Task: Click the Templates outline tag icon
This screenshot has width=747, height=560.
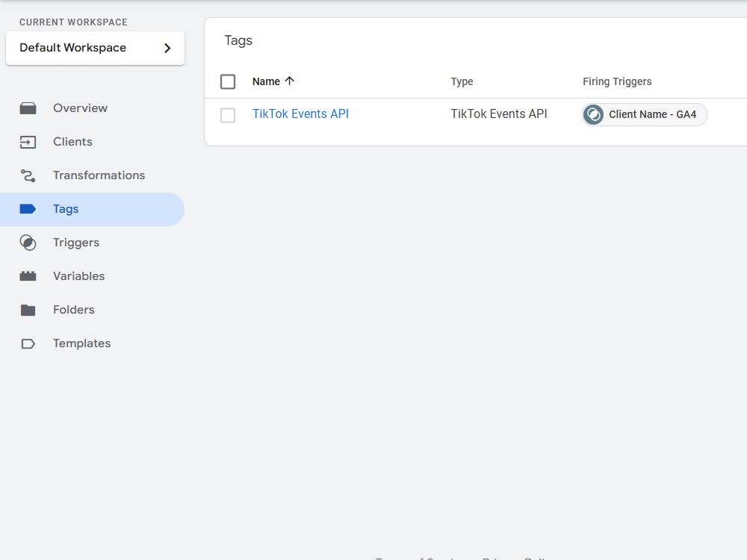Action: (28, 343)
